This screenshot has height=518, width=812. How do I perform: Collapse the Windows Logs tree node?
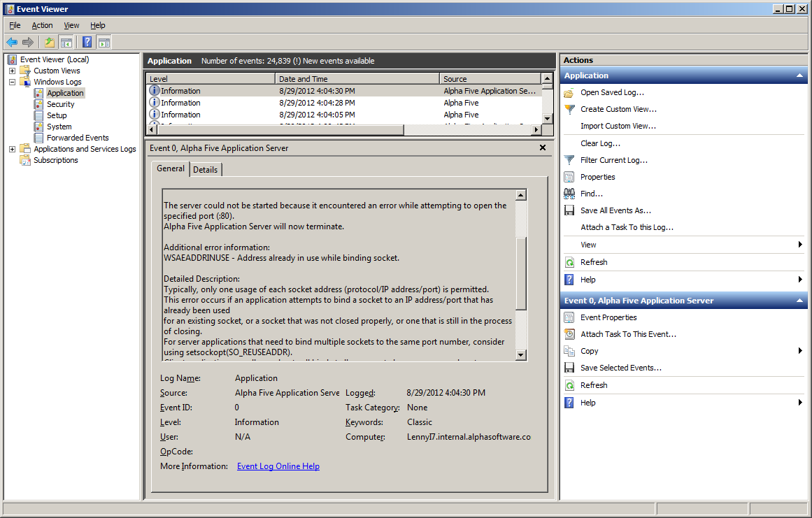point(13,82)
